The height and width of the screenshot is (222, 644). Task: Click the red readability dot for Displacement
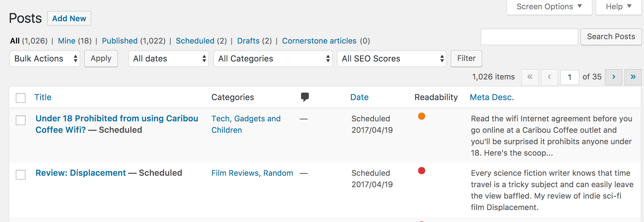[422, 171]
